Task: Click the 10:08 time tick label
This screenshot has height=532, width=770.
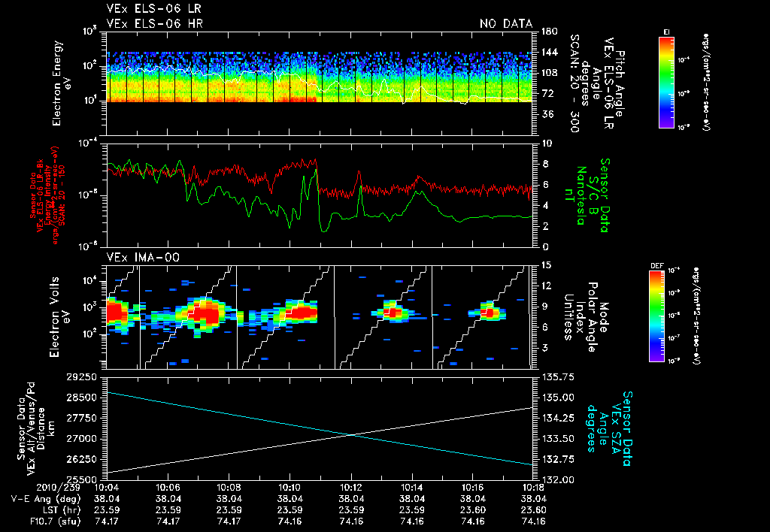Action: pos(229,488)
